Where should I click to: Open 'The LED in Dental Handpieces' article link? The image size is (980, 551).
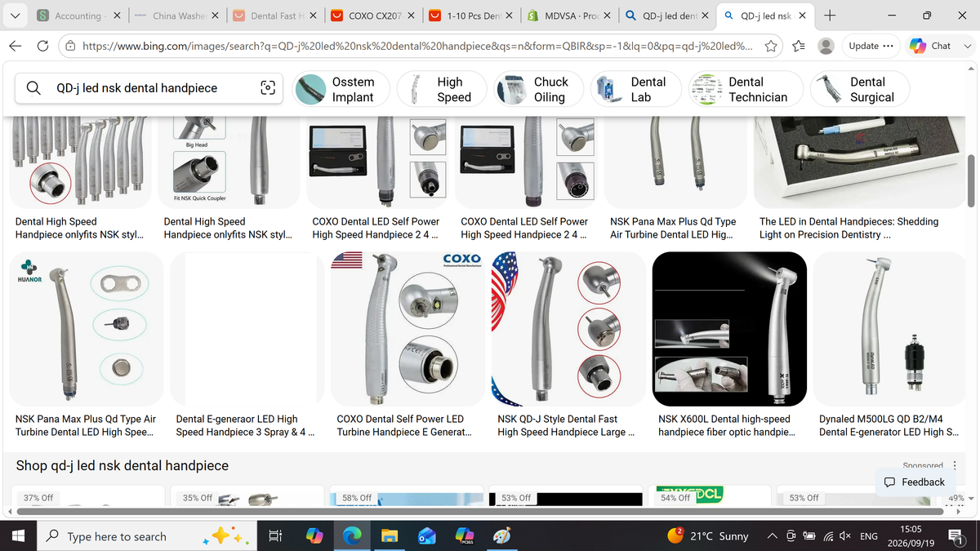(849, 228)
